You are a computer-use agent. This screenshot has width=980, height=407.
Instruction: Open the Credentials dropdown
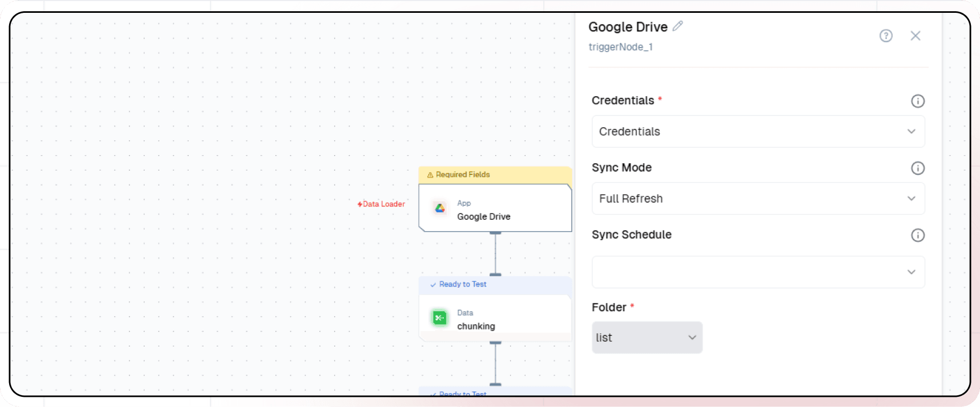pyautogui.click(x=758, y=132)
